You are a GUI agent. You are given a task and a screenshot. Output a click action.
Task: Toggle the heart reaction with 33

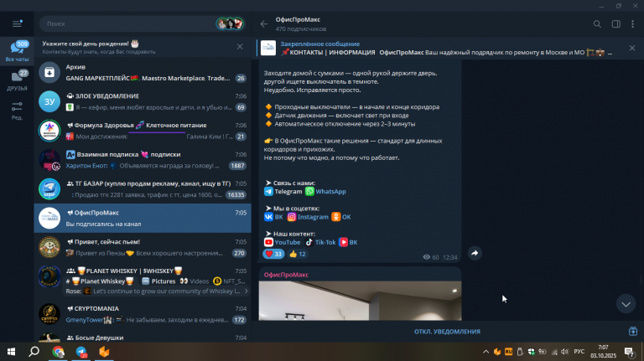coord(273,254)
